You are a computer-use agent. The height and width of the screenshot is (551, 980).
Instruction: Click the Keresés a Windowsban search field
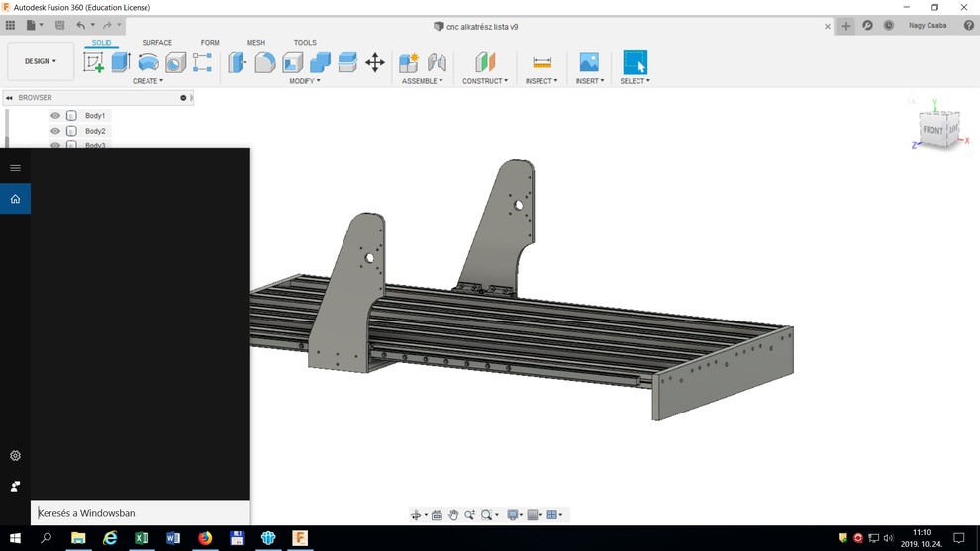tap(139, 513)
